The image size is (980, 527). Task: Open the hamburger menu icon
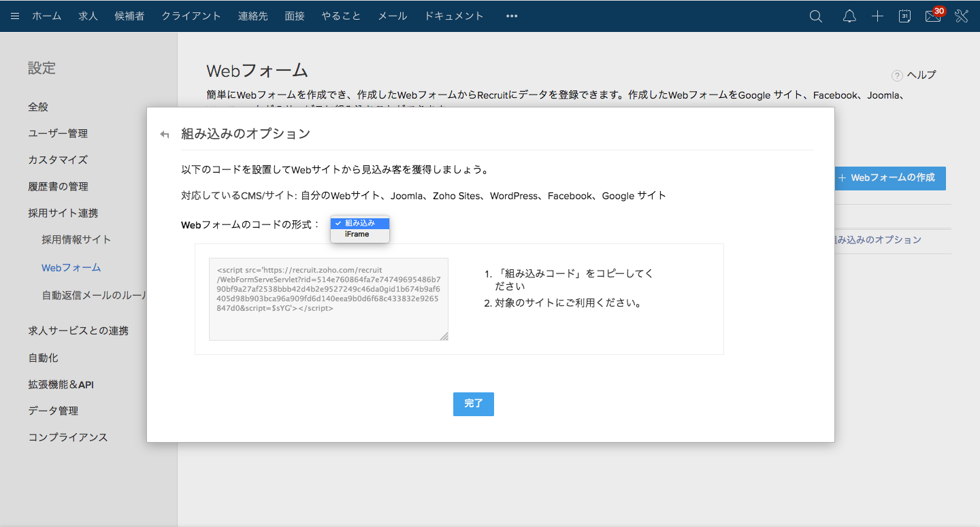pos(15,16)
